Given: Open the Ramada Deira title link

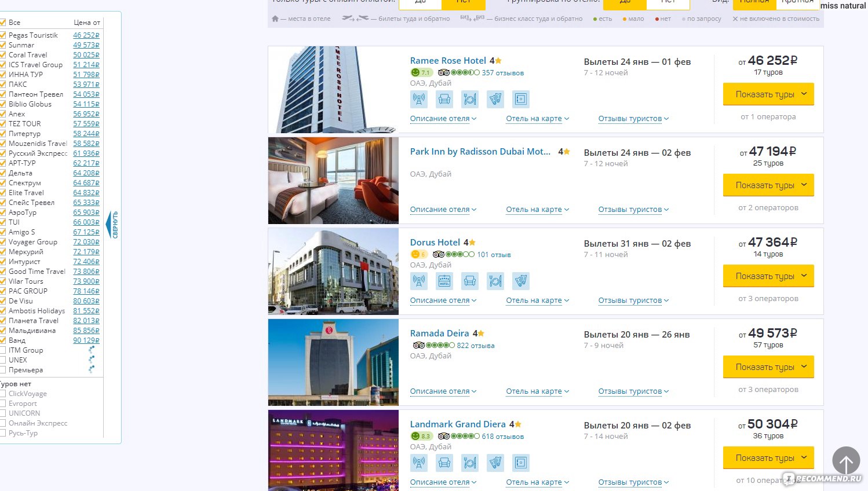Looking at the screenshot, I should [439, 333].
